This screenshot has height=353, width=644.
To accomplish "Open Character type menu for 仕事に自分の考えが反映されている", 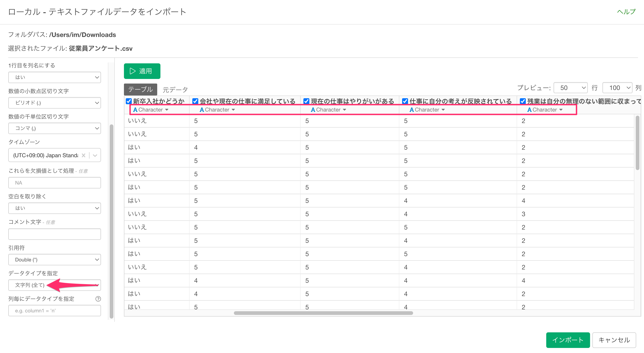I will click(443, 110).
